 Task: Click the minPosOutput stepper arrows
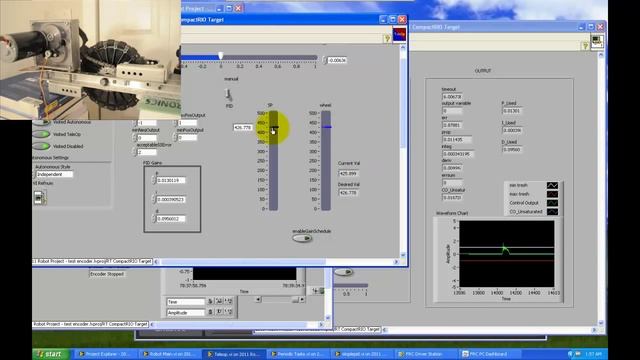point(176,138)
